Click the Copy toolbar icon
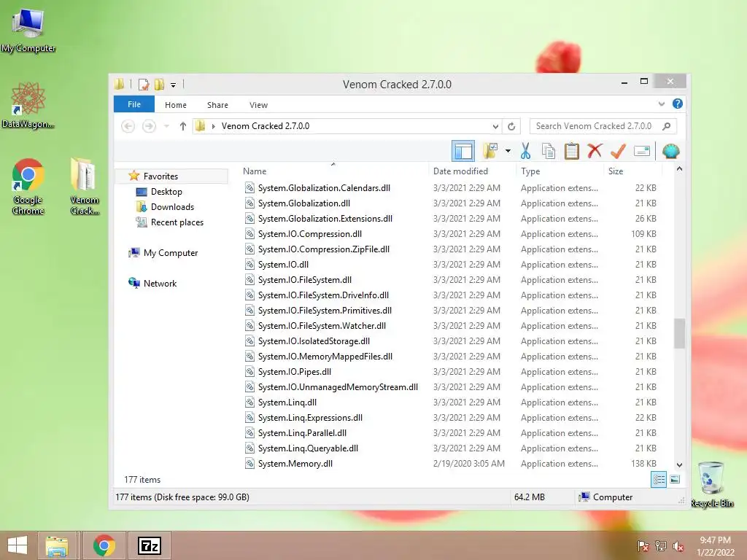 549,152
